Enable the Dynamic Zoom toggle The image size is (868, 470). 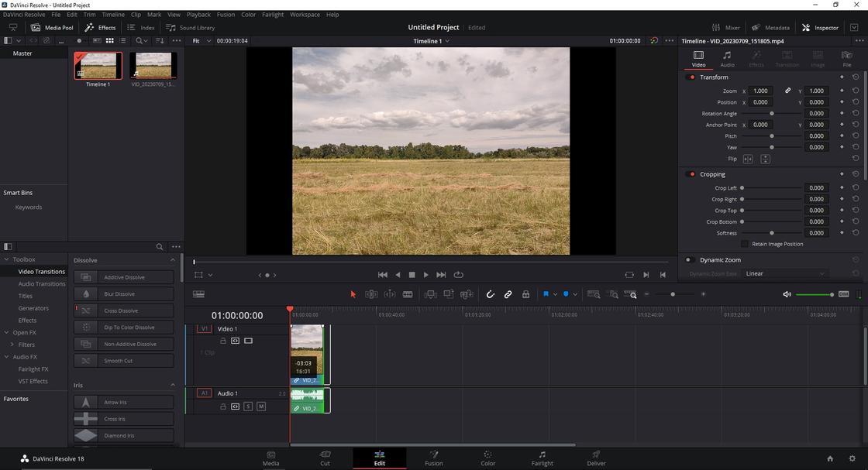click(x=688, y=260)
